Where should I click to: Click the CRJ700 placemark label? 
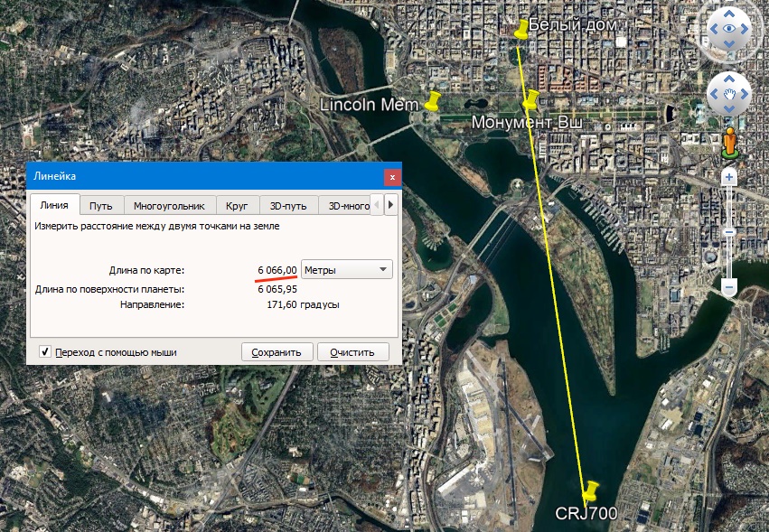pos(586,513)
